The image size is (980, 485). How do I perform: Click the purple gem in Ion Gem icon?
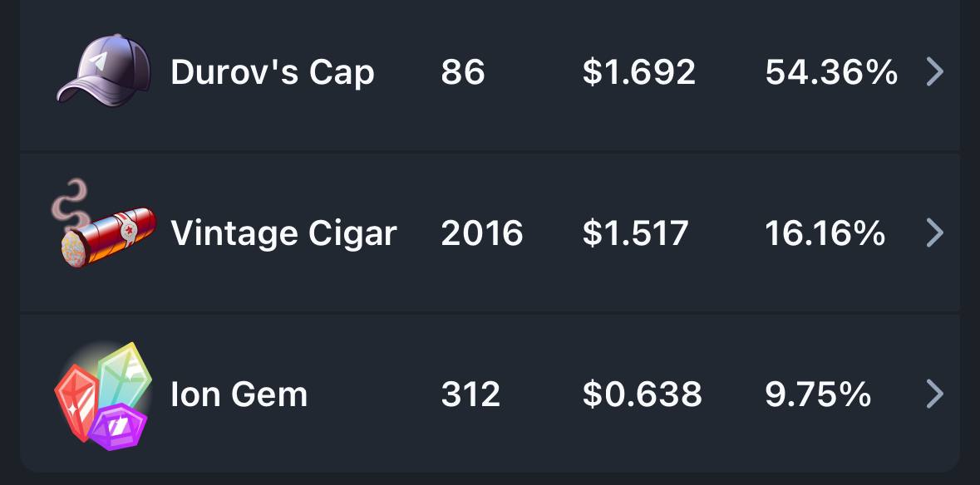[117, 427]
